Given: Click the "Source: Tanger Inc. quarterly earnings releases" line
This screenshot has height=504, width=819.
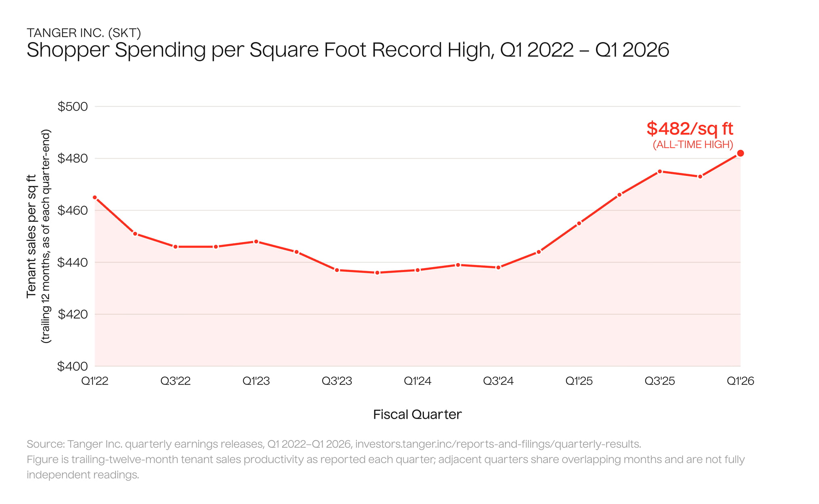Looking at the screenshot, I should click(334, 444).
